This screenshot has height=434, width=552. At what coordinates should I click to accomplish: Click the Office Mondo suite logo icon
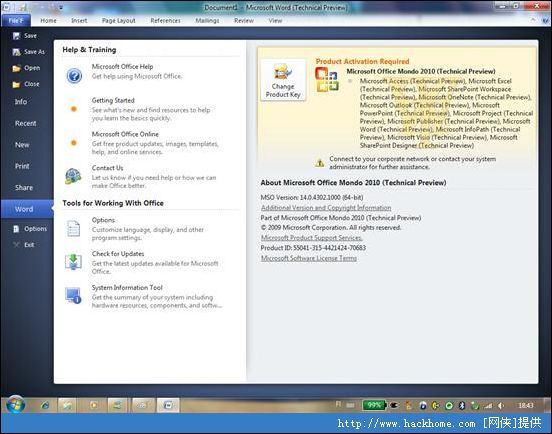tap(327, 80)
